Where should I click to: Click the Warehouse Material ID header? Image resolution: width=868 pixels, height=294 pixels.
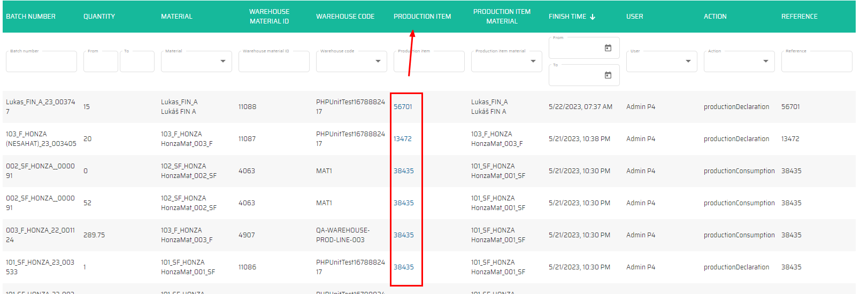pyautogui.click(x=269, y=17)
